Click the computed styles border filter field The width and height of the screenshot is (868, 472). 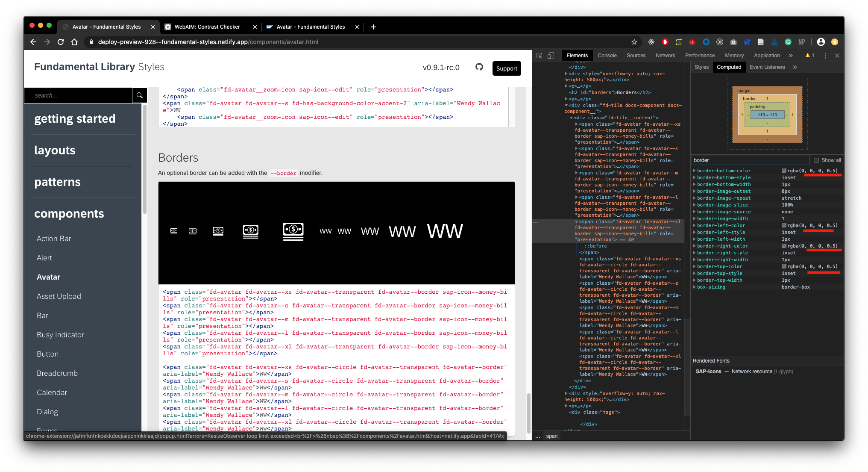click(750, 160)
